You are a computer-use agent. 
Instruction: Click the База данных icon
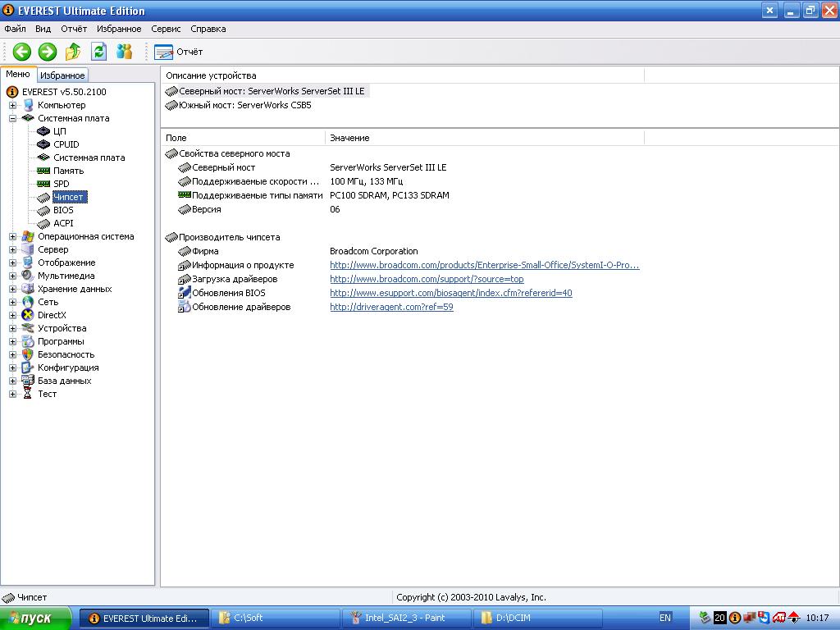pos(28,381)
